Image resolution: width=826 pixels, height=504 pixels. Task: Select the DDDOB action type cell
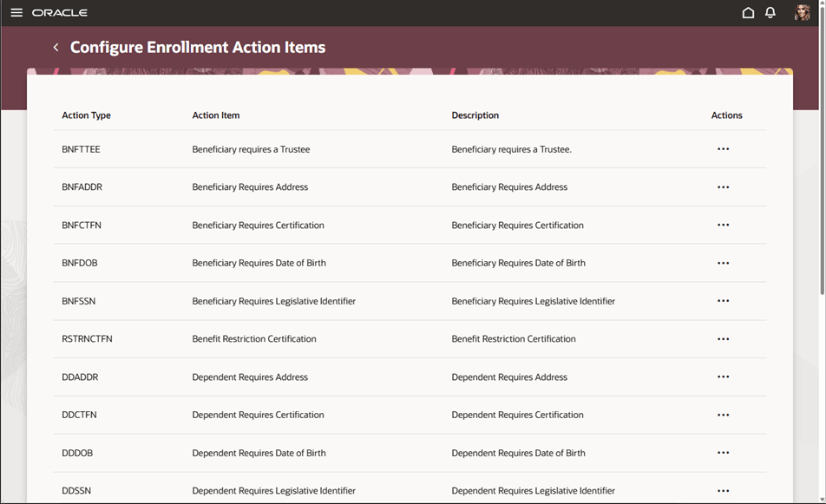(77, 453)
